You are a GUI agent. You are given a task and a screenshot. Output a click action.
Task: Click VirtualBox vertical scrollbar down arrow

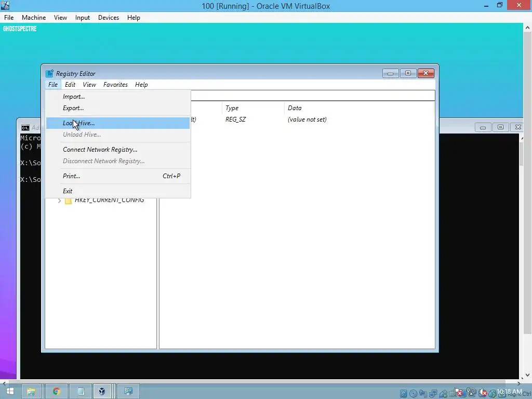click(x=528, y=375)
